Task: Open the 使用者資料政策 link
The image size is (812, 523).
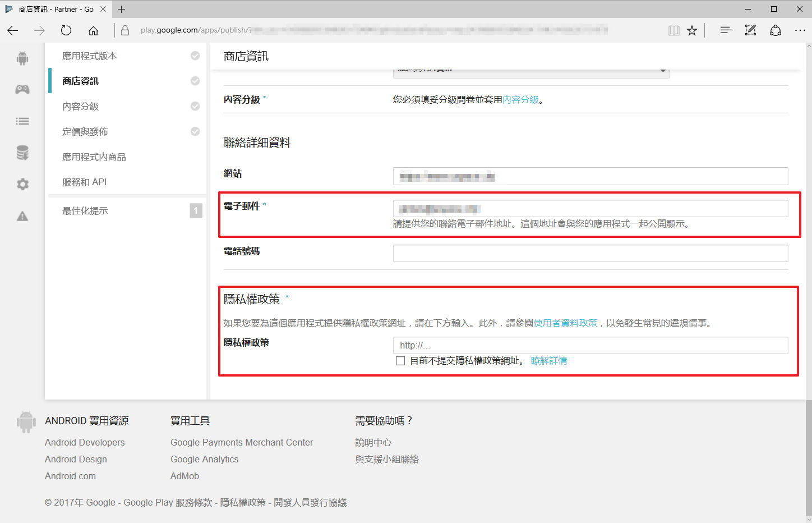Action: pyautogui.click(x=565, y=323)
